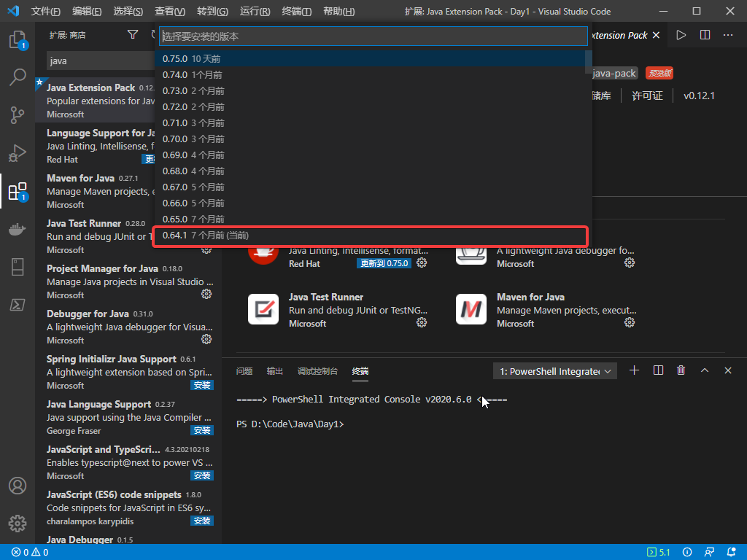Select Java Extension Pack in sidebar list

pos(96,101)
